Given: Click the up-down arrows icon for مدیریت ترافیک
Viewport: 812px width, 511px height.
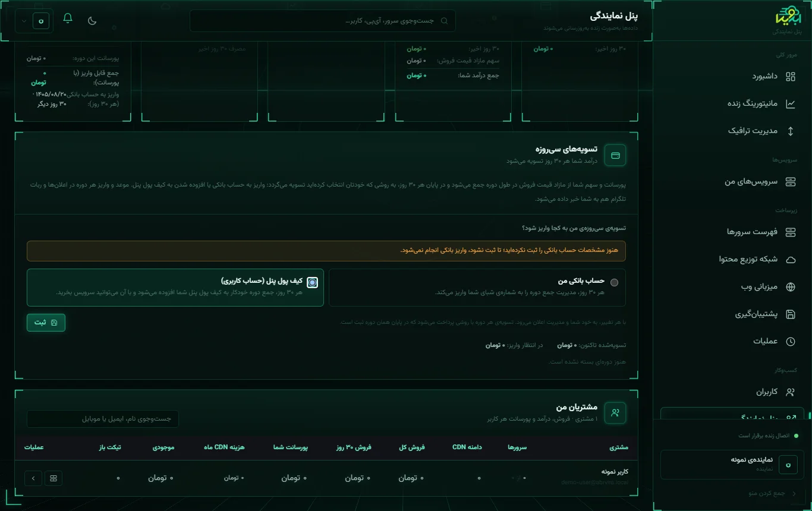Looking at the screenshot, I should (791, 131).
